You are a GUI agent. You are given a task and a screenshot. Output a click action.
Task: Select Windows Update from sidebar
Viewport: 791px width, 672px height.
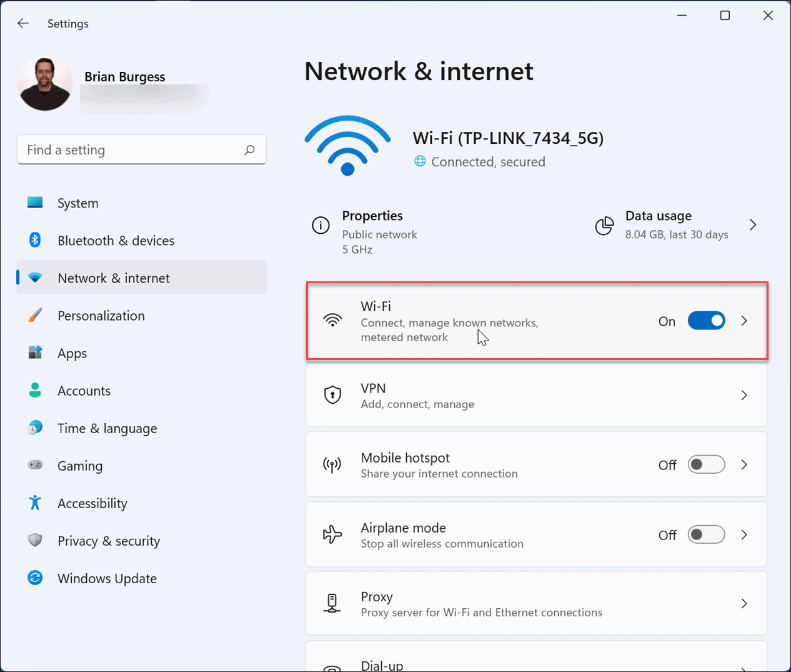(x=107, y=578)
